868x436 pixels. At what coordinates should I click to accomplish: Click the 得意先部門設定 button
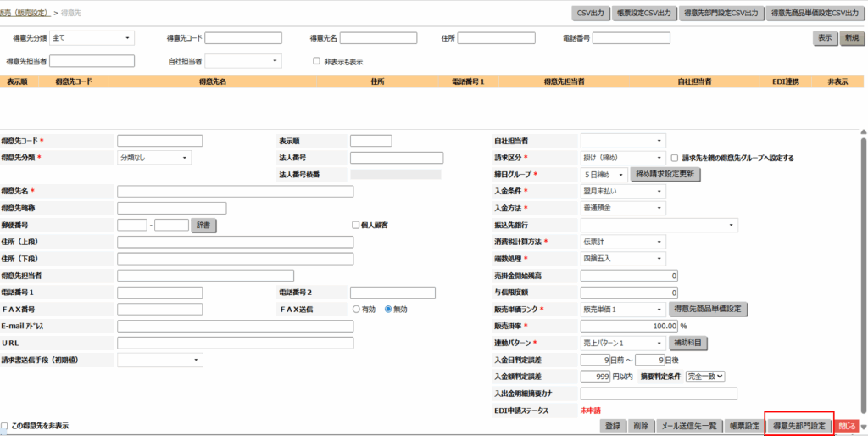pyautogui.click(x=798, y=426)
